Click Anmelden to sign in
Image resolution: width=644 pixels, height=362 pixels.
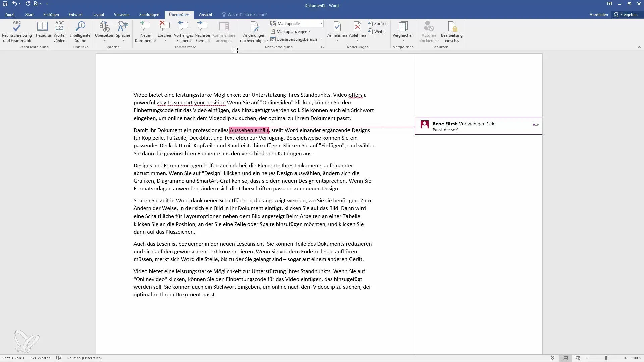599,15
